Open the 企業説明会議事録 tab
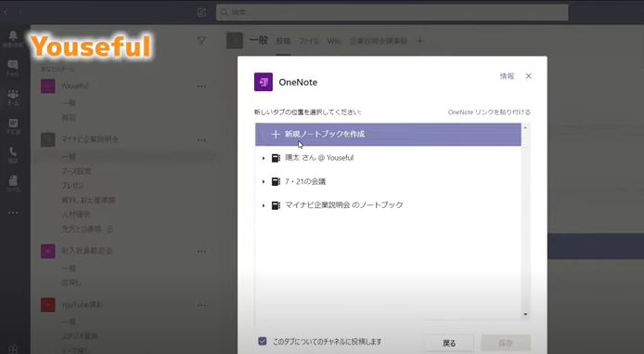This screenshot has height=354, width=644. click(379, 41)
